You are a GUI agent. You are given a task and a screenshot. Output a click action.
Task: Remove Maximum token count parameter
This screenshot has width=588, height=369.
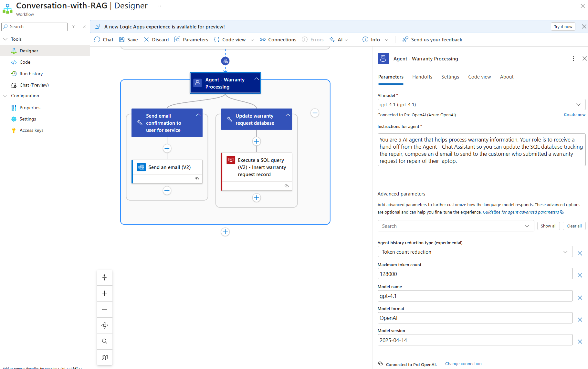pyautogui.click(x=580, y=275)
